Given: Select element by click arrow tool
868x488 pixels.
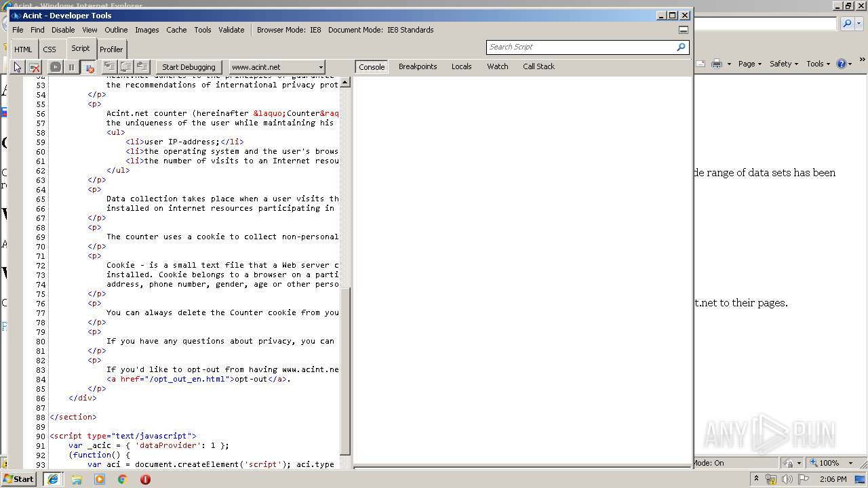Looking at the screenshot, I should pos(18,67).
